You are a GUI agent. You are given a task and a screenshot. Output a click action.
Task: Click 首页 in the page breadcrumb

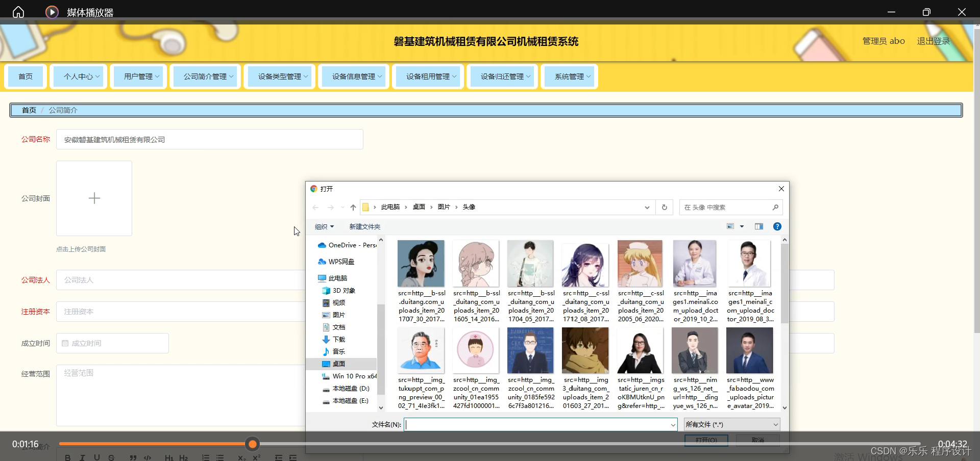click(x=29, y=110)
